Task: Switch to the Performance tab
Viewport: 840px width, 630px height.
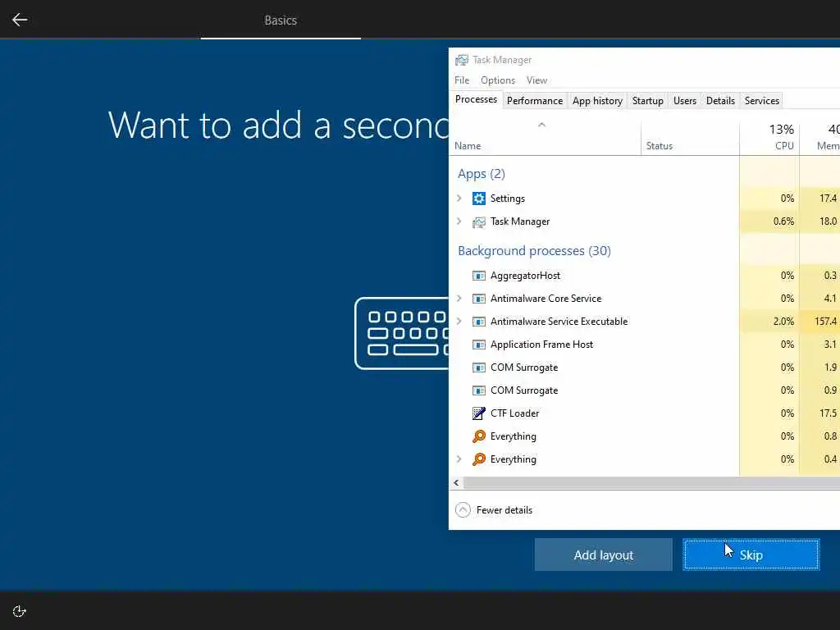Action: [535, 101]
